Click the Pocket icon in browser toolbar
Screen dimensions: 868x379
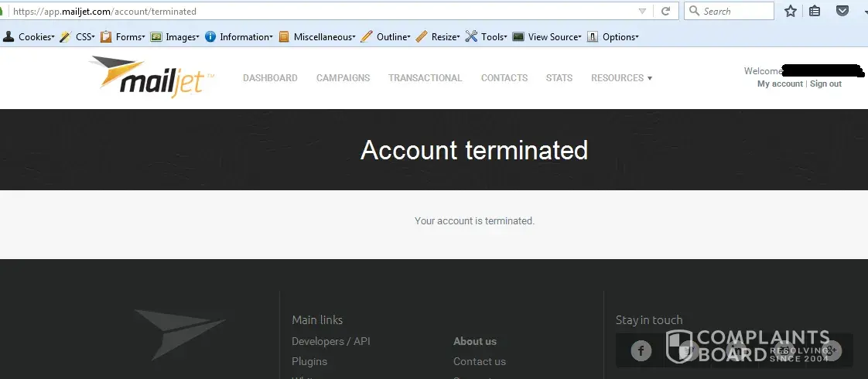[x=842, y=12]
